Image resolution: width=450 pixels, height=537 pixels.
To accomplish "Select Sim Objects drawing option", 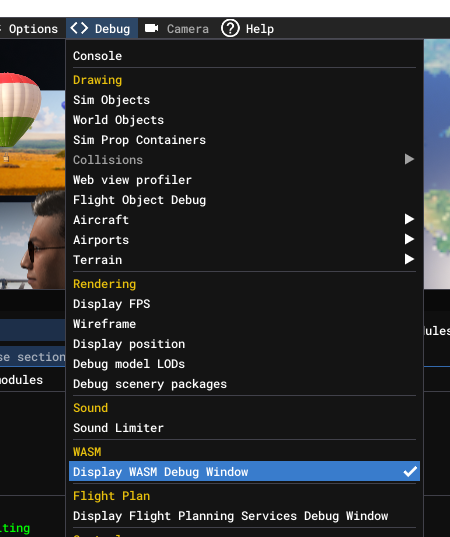I will click(x=244, y=100).
